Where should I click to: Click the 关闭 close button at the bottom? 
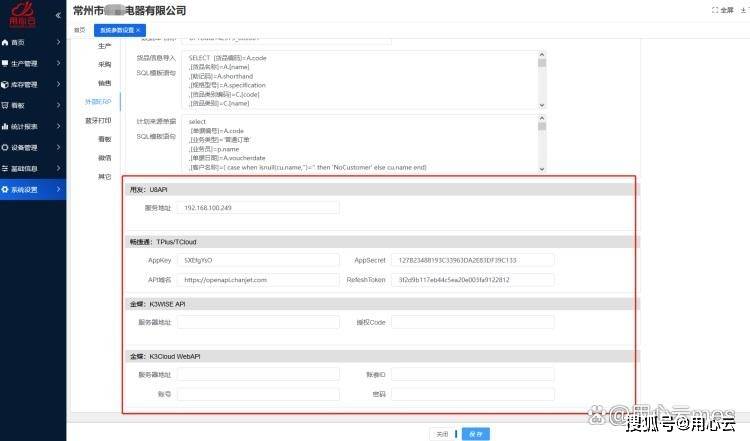[x=442, y=434]
